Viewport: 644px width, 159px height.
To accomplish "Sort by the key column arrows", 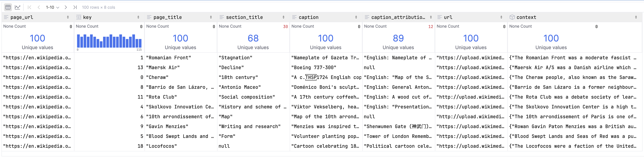I will 138,17.
